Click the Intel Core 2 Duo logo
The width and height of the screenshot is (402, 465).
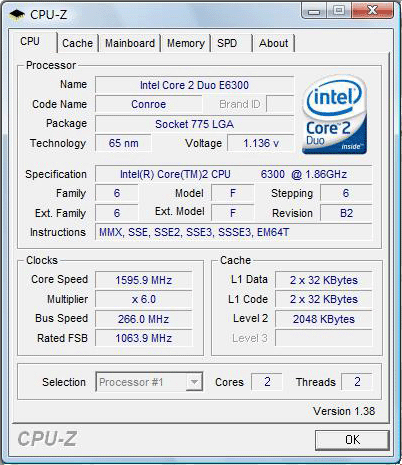coord(334,114)
